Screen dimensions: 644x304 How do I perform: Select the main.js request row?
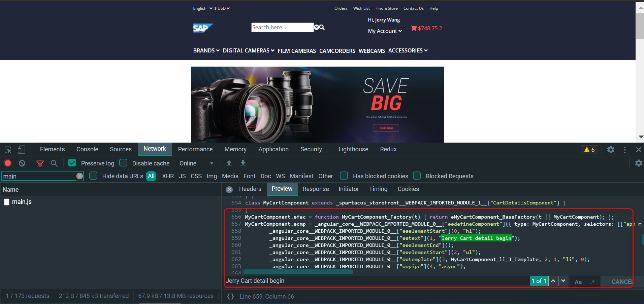tap(111, 202)
